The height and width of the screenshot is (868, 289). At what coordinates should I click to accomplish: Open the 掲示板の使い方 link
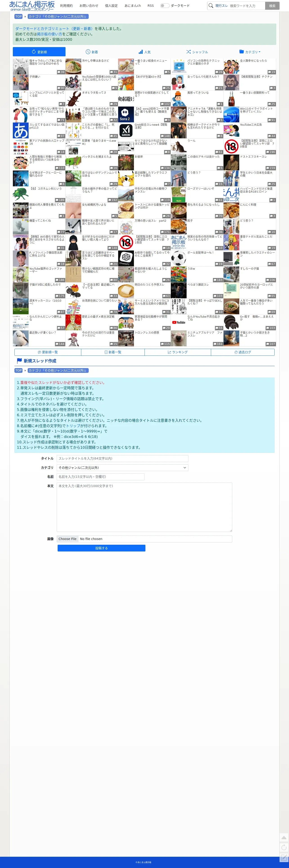[x=50, y=34]
